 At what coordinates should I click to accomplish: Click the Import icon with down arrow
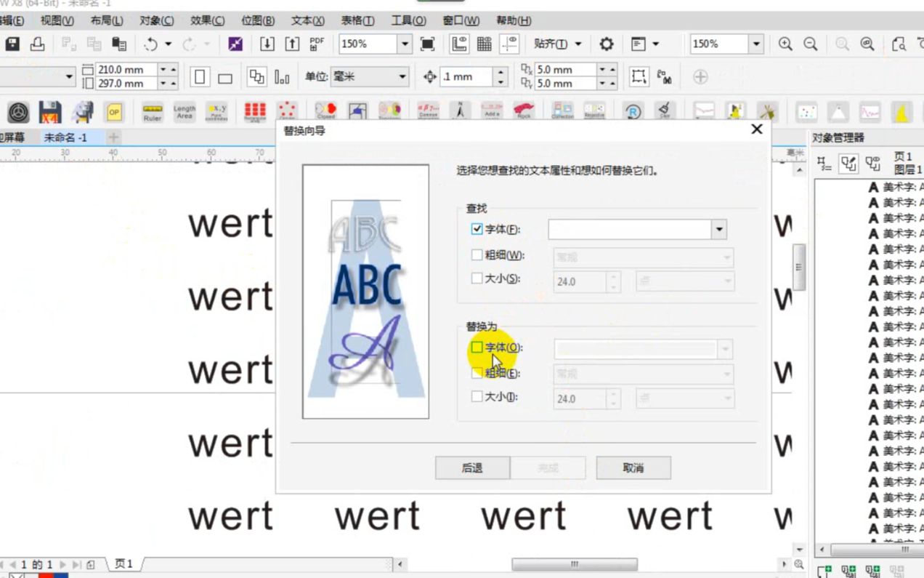267,44
